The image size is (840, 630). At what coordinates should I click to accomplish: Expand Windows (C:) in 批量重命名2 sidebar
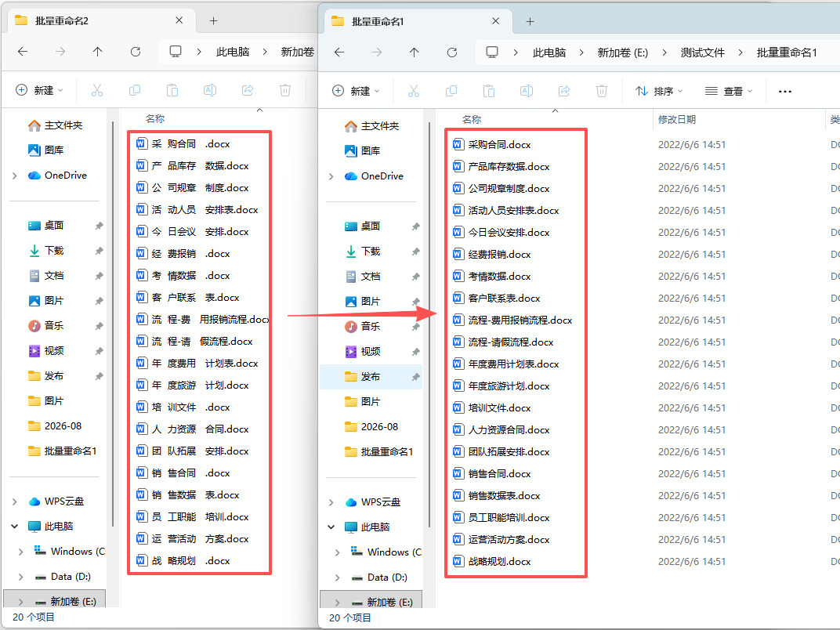[20, 552]
